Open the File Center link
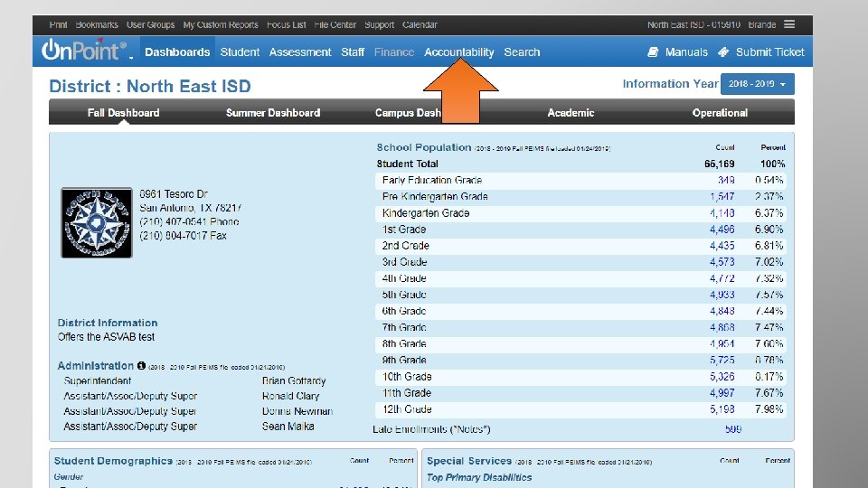Screen dimensions: 868x488 click(335, 24)
